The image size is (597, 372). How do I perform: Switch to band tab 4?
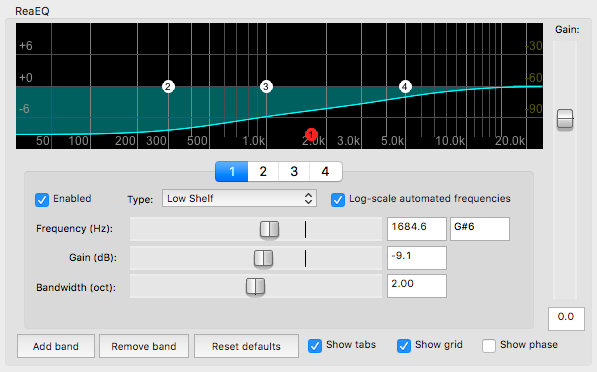(x=326, y=172)
